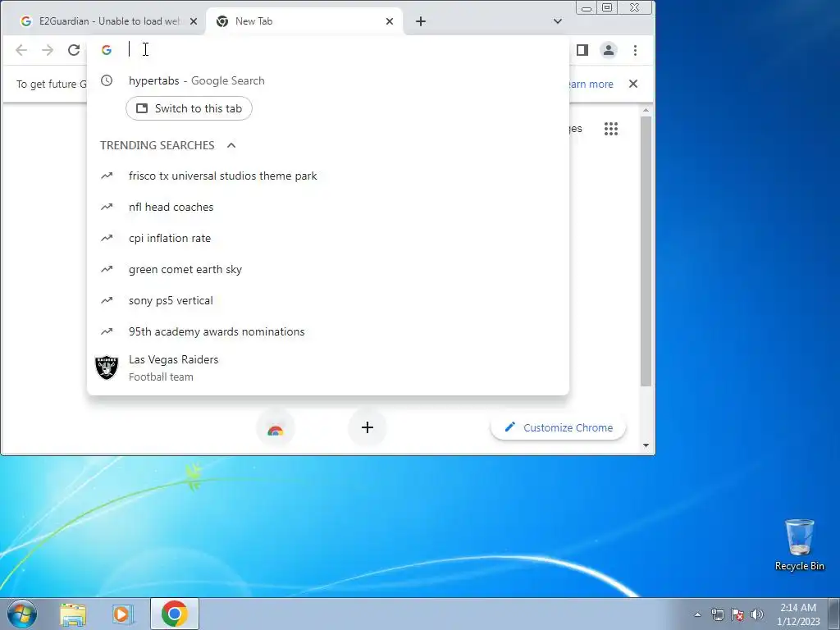Image resolution: width=840 pixels, height=630 pixels.
Task: Maximize the Chrome window
Action: coord(607,7)
